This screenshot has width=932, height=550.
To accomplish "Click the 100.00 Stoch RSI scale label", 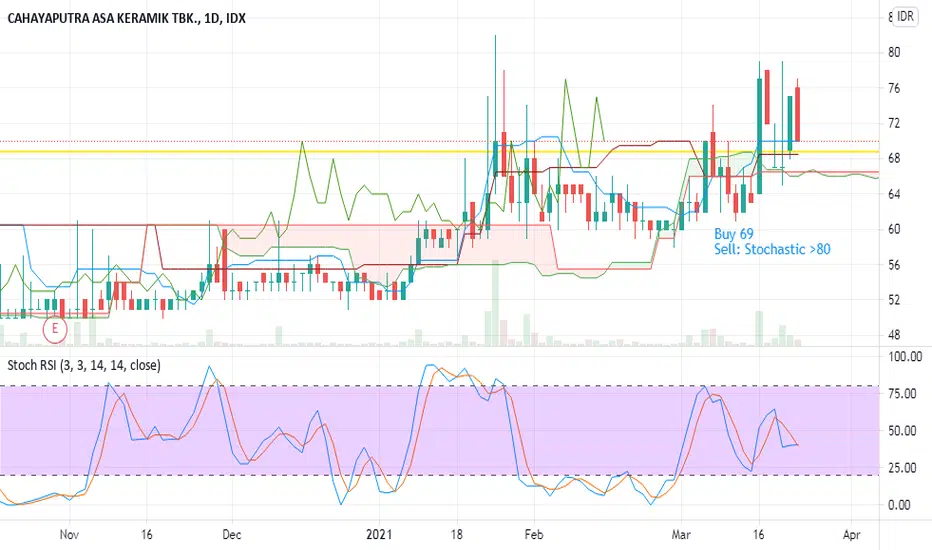I will coord(905,357).
